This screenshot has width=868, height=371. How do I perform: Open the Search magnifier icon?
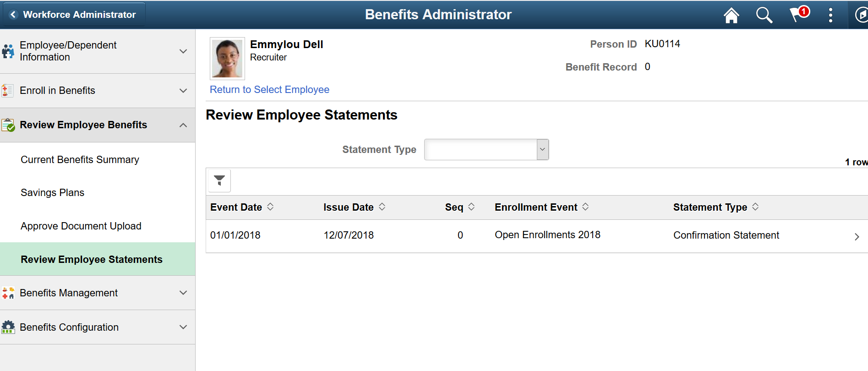point(764,15)
